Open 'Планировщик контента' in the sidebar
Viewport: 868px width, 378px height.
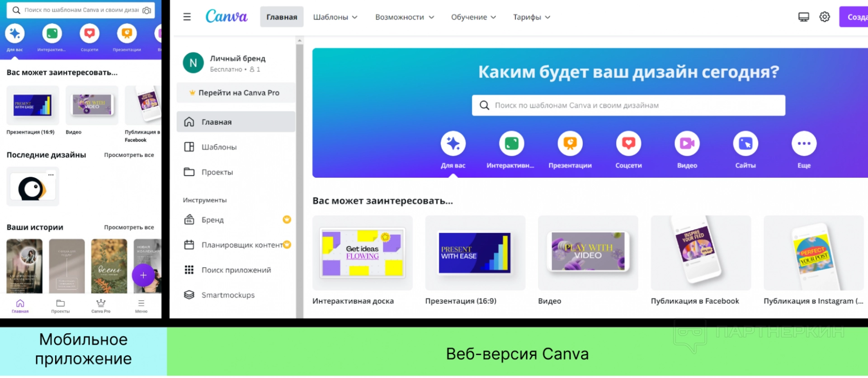click(236, 245)
